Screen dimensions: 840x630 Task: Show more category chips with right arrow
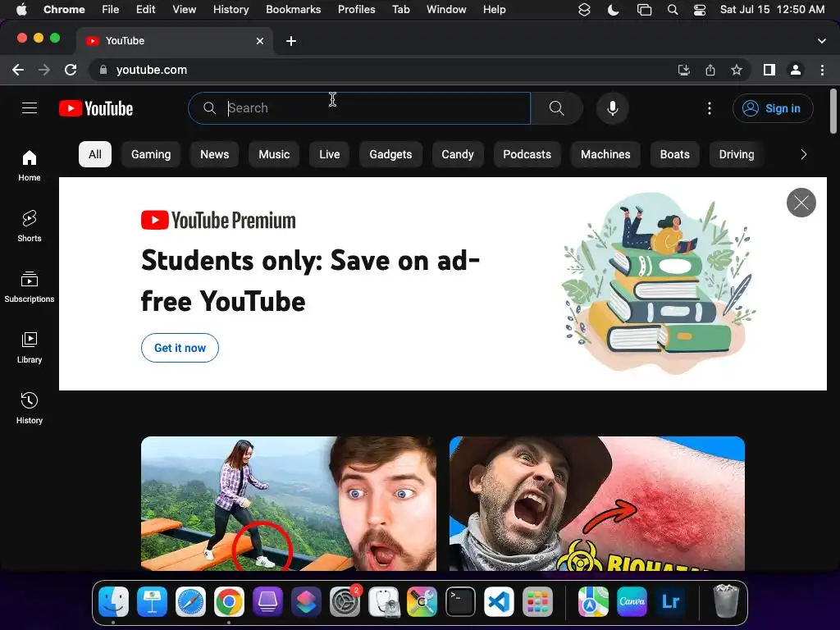(x=804, y=154)
